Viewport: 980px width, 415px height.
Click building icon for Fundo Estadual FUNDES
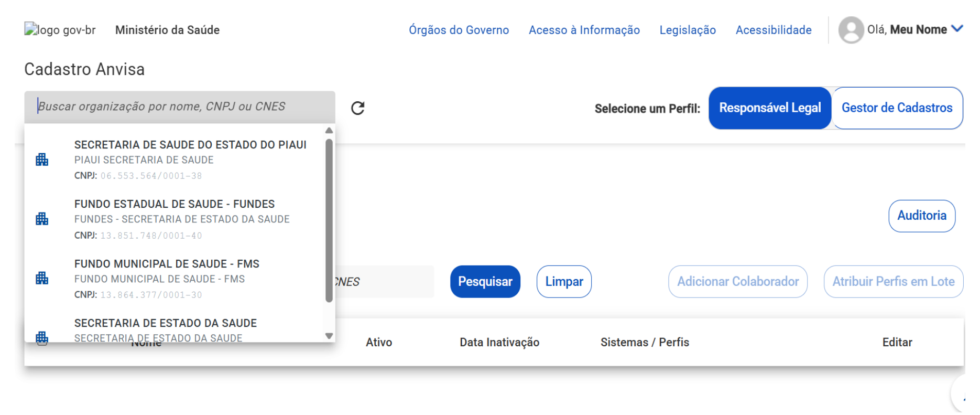tap(42, 219)
